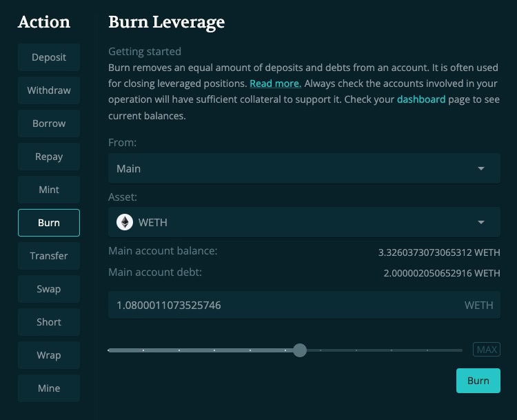This screenshot has height=420, width=517.
Task: Switch to the Withdraw action
Action: point(49,90)
